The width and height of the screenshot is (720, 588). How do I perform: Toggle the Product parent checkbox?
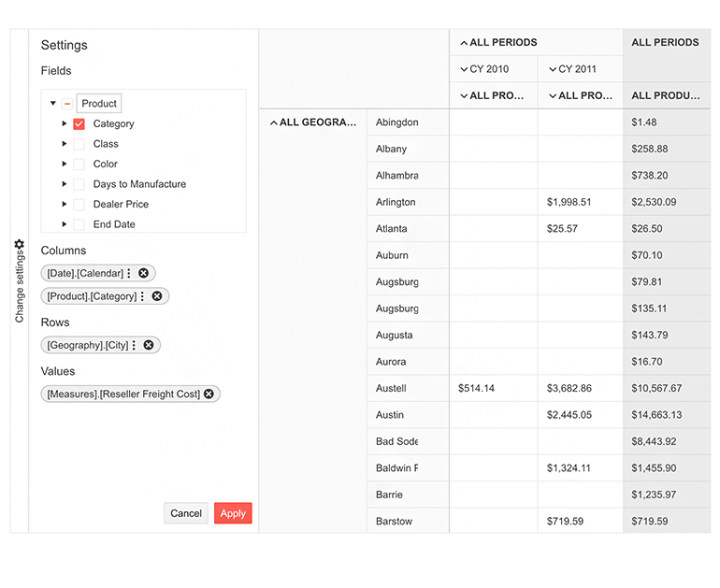point(67,104)
